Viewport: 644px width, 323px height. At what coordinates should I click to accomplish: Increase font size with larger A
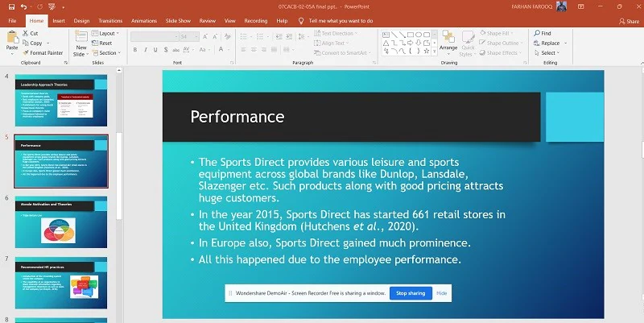tap(207, 37)
